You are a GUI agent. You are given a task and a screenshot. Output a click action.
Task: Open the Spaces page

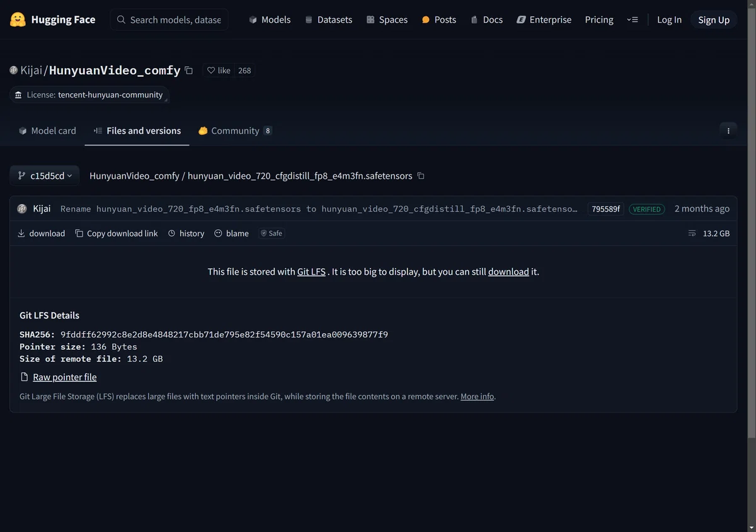click(387, 20)
